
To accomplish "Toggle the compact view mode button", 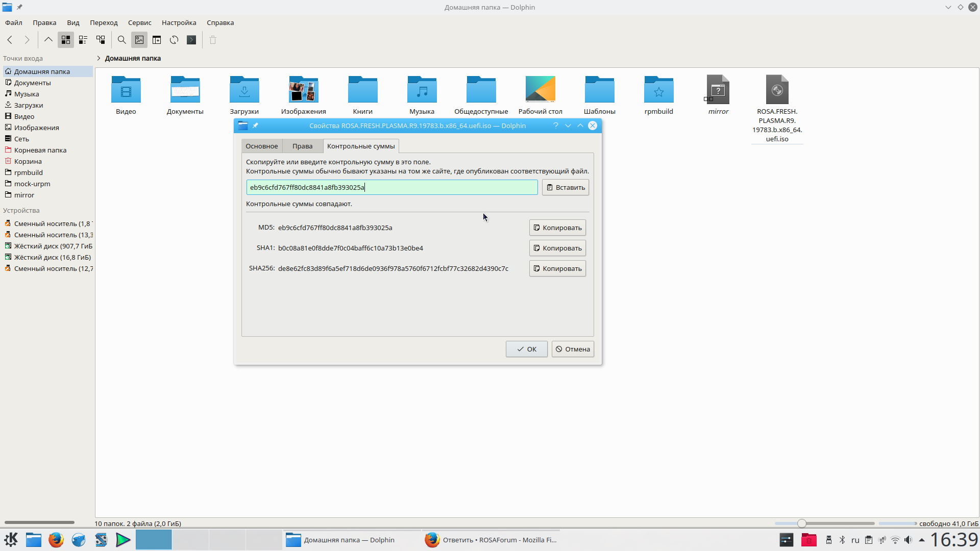I will click(83, 40).
